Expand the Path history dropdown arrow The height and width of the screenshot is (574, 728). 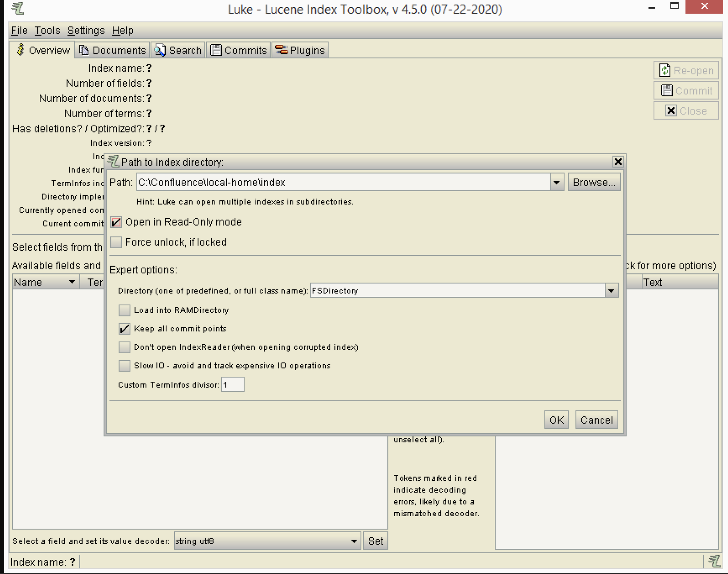[557, 183]
